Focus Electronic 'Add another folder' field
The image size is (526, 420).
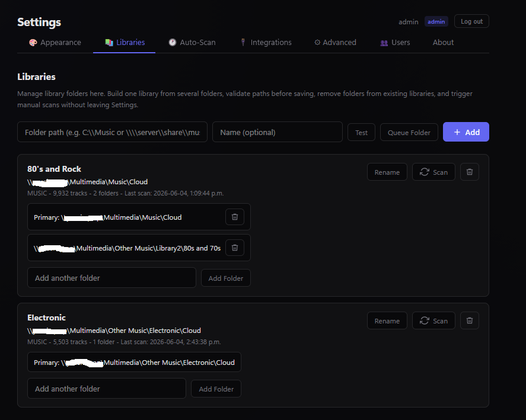point(107,389)
